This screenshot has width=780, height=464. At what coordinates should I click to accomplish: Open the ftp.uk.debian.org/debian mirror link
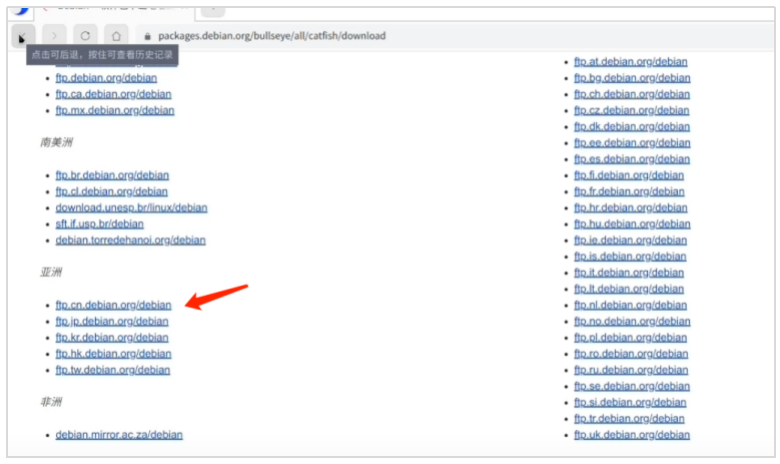(x=632, y=435)
